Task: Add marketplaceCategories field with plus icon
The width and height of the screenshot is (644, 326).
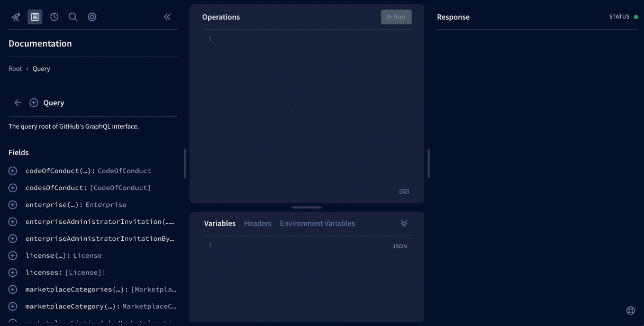Action: [x=13, y=289]
